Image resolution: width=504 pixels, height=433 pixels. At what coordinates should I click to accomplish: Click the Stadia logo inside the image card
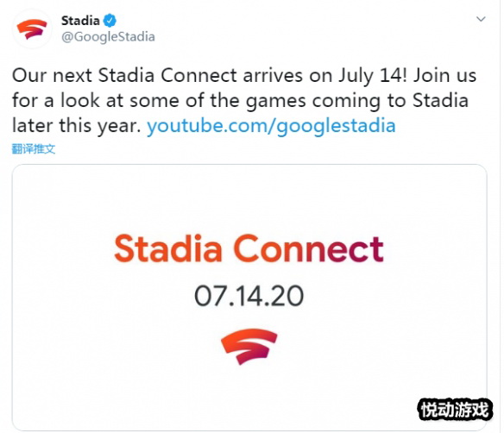coord(249,346)
